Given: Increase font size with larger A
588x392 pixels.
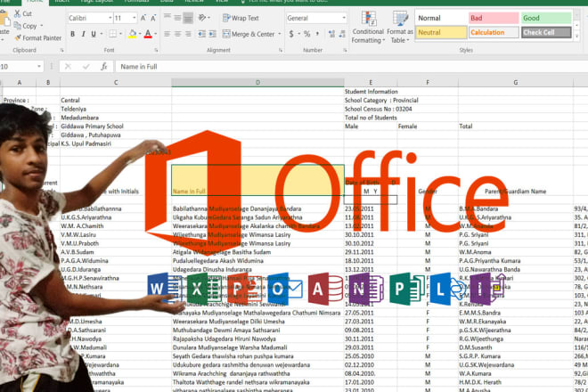Looking at the screenshot, I should pyautogui.click(x=143, y=18).
